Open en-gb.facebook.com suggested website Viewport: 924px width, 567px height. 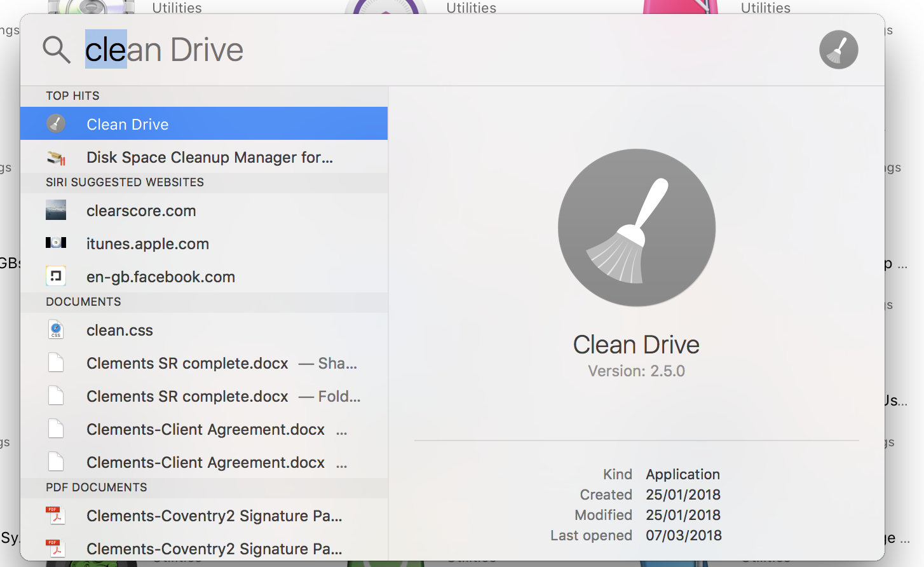(161, 276)
